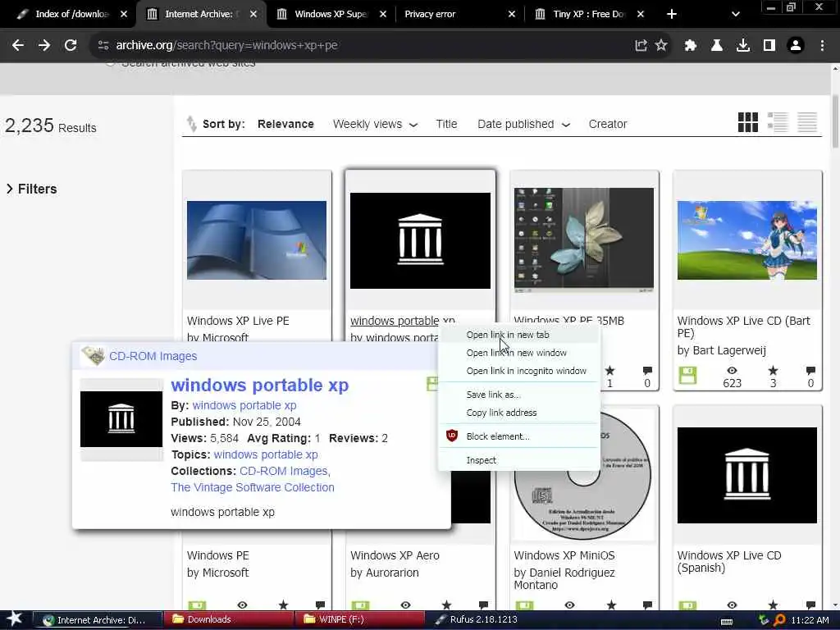
Task: Open the Windows XP Aero item title
Action: (x=395, y=555)
